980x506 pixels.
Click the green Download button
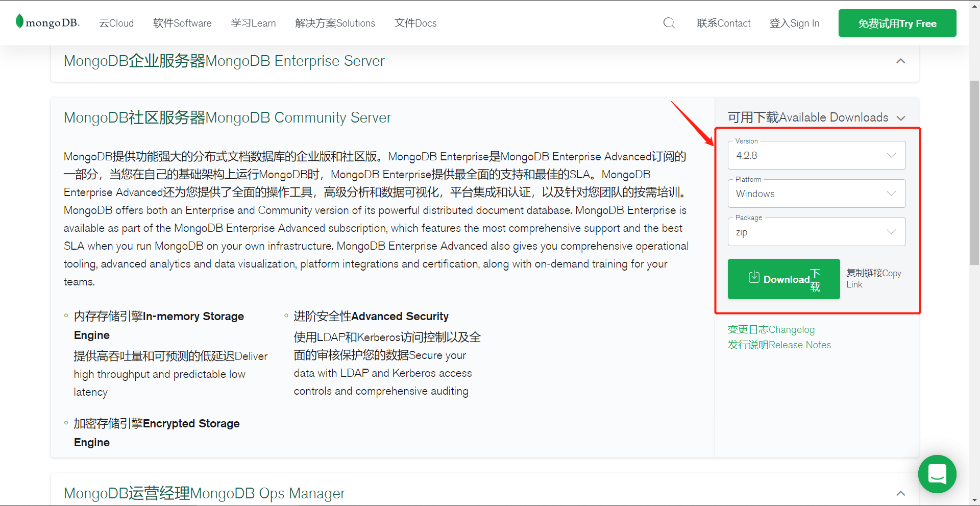784,279
